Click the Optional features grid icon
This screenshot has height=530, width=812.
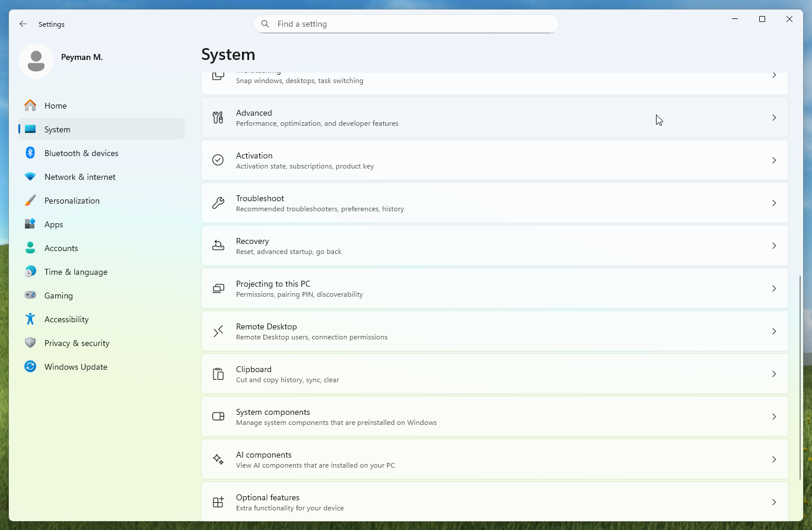218,502
